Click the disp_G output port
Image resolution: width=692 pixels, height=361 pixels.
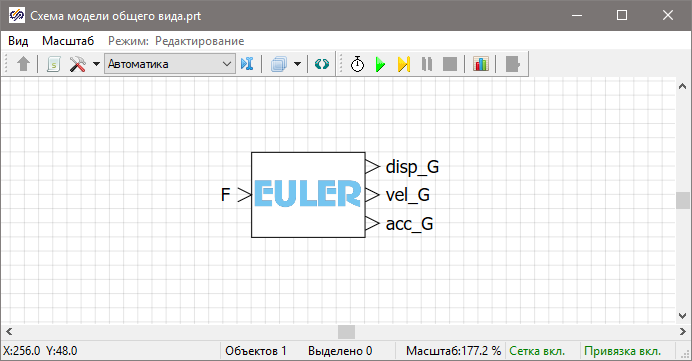[372, 167]
